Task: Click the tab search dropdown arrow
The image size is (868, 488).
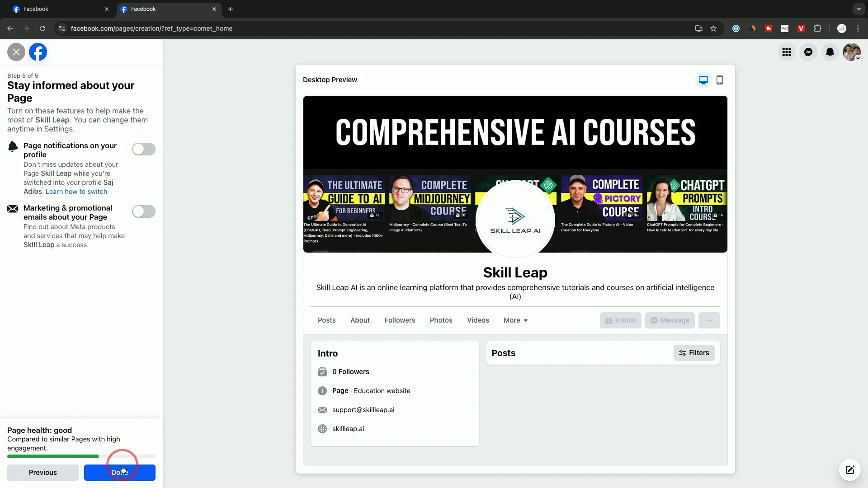Action: click(x=859, y=9)
